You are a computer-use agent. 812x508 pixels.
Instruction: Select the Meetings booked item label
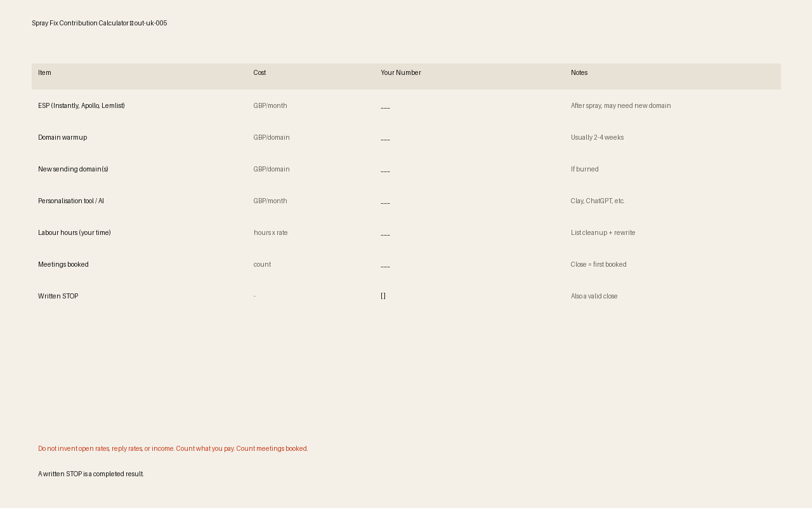[63, 265]
